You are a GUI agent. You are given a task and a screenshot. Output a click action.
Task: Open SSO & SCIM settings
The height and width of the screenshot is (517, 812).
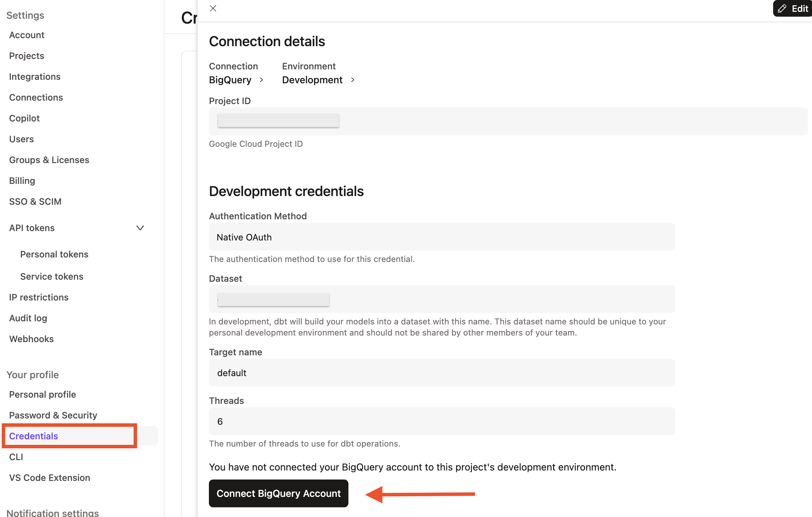click(x=35, y=201)
